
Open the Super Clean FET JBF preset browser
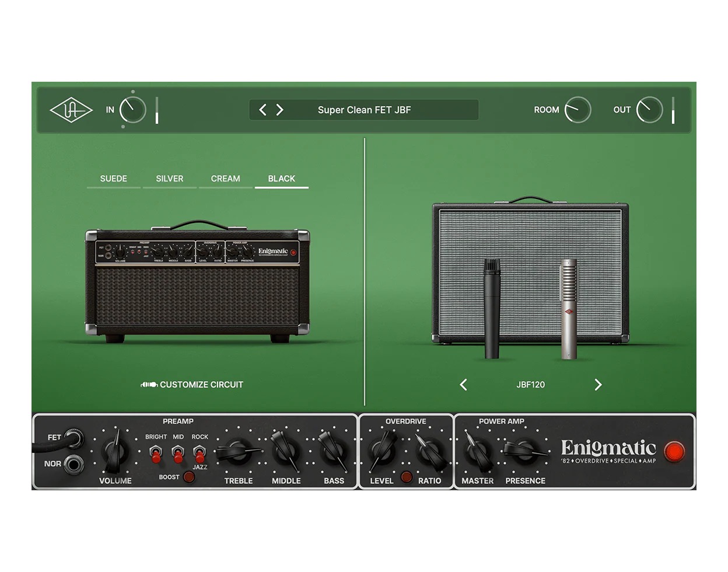[x=364, y=110]
